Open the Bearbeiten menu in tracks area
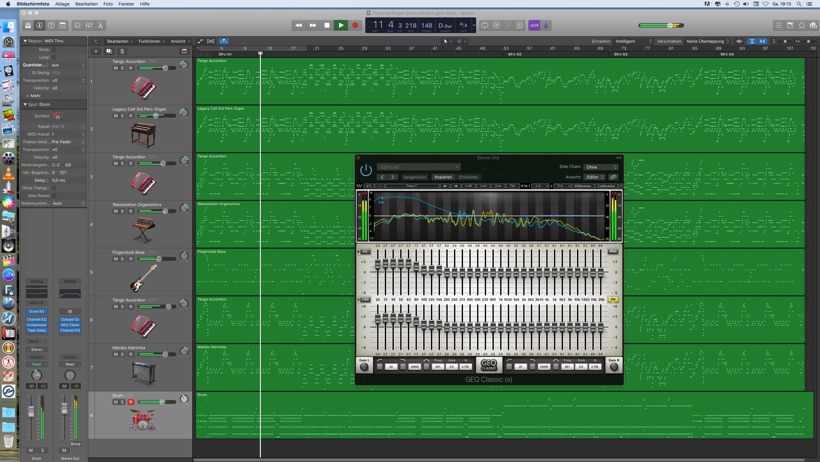 (x=120, y=41)
